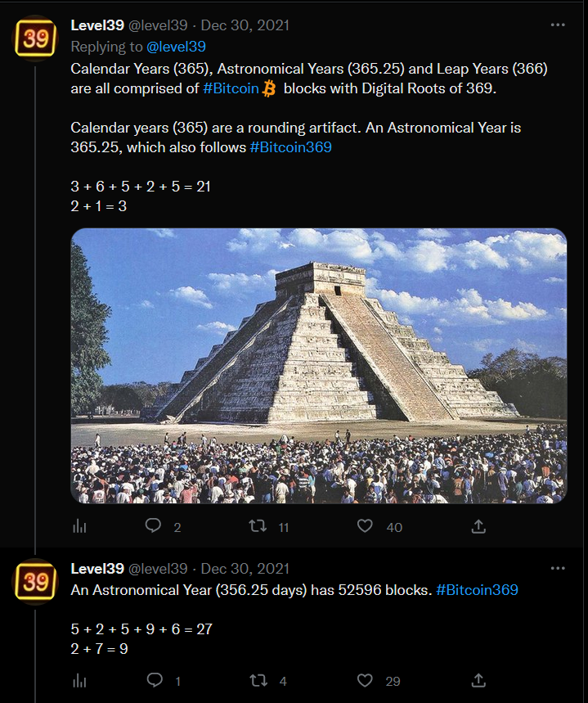Open the Chichen Itza pyramid image
588x703 pixels.
[x=319, y=366]
